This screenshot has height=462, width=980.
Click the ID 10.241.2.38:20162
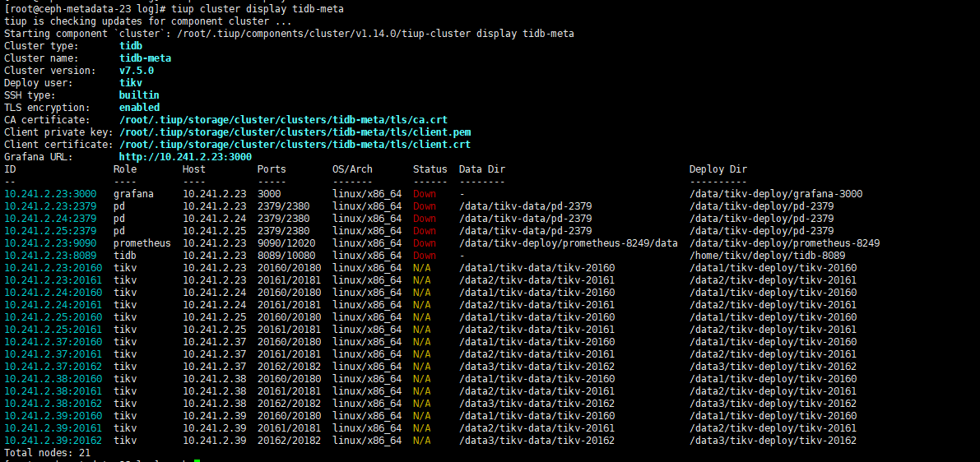[x=53, y=404]
